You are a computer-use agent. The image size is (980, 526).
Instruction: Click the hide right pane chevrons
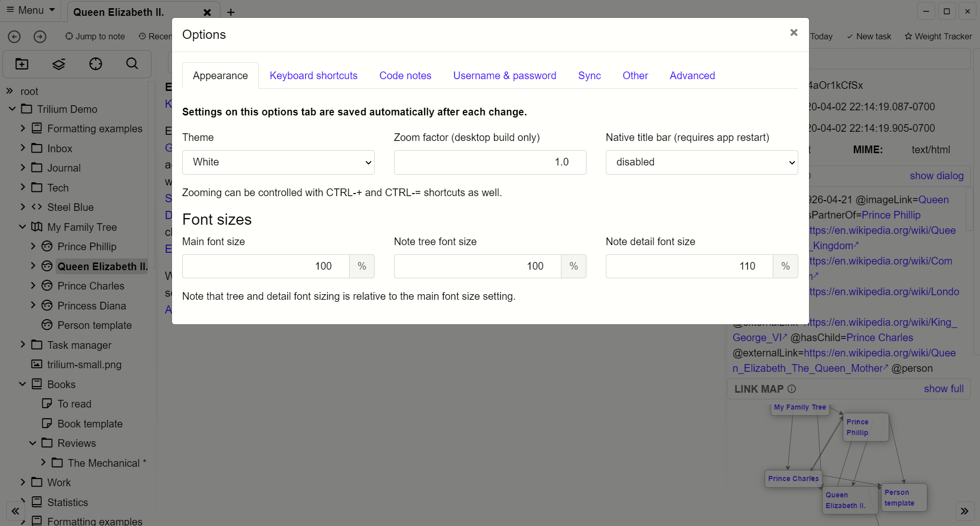(964, 511)
